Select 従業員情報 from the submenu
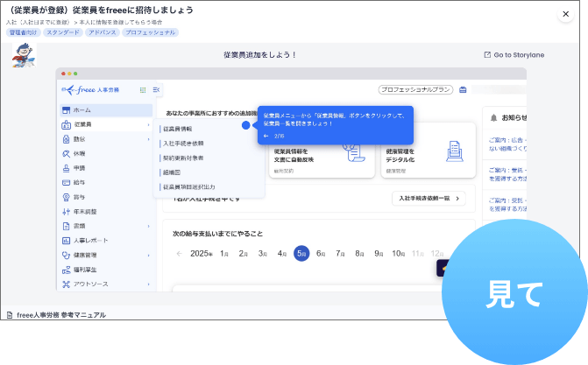 [178, 129]
